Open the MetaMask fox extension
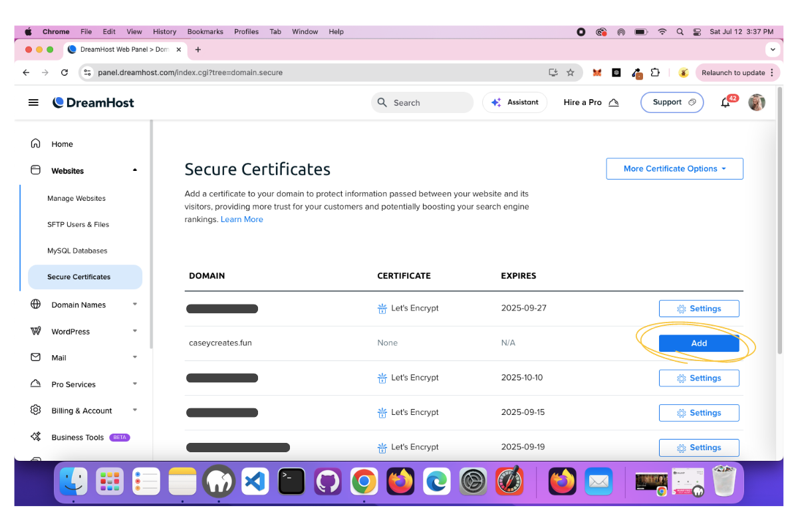 click(597, 72)
